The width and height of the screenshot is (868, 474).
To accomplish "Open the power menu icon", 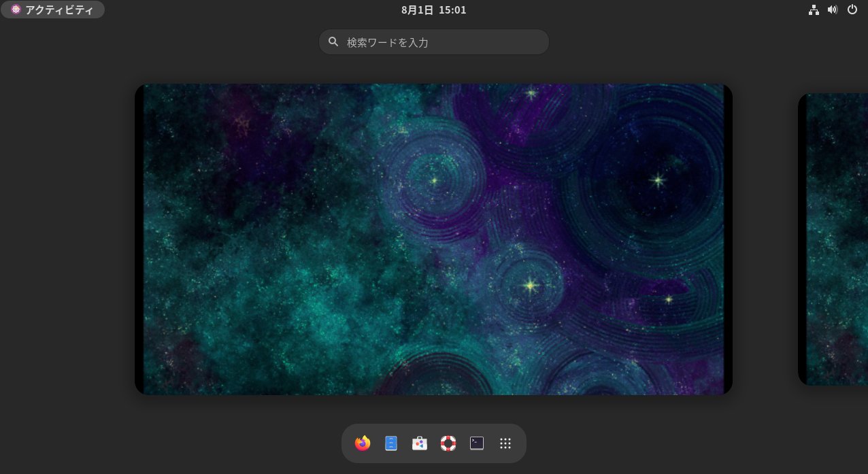I will click(x=852, y=10).
